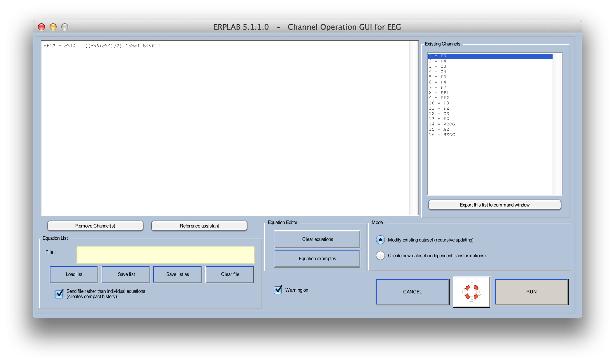Select channel row 2 = F4

click(x=490, y=61)
